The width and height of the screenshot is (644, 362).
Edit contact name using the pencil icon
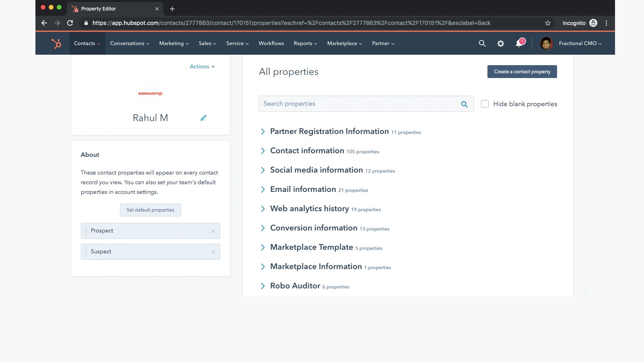[x=204, y=117]
